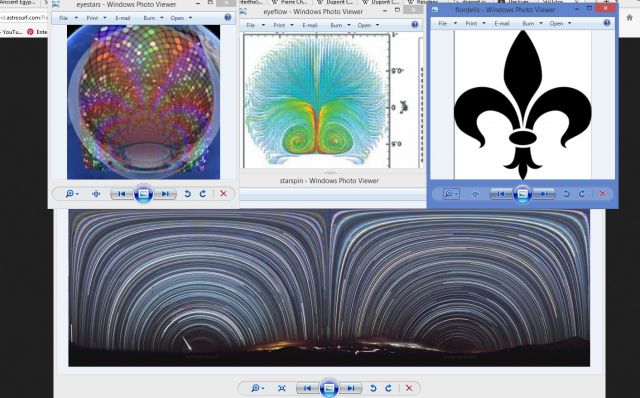Start slide show in fleur-de-lis viewer
Image resolution: width=640 pixels, height=398 pixels.
click(522, 194)
